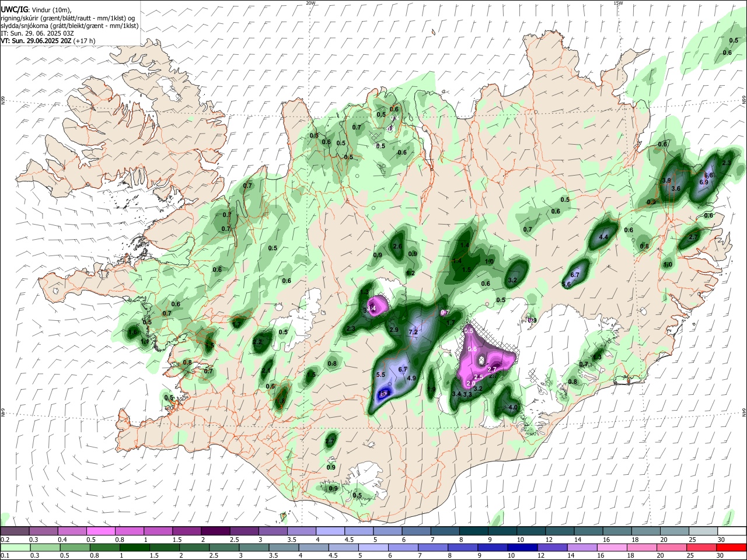Image resolution: width=747 pixels, height=560 pixels.
Task: Click the 2.6 precipitation value on the map
Action: pos(397,247)
